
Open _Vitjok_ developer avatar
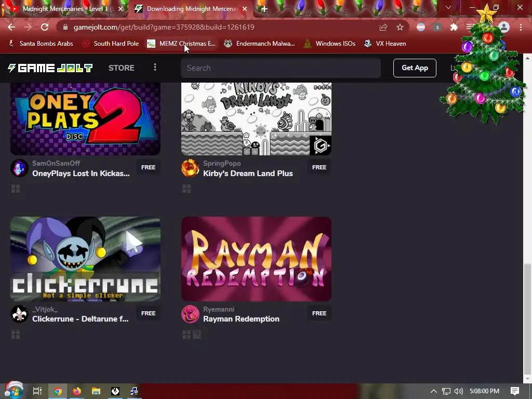pos(19,314)
